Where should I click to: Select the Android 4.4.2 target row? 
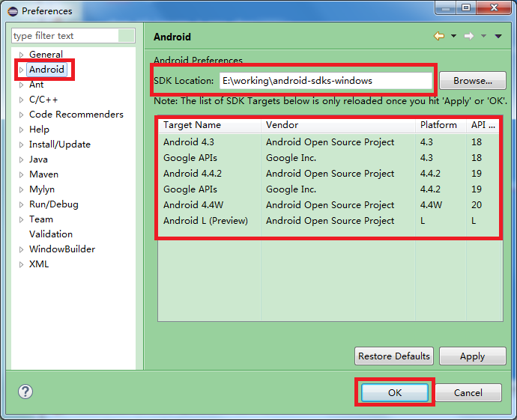click(x=329, y=174)
